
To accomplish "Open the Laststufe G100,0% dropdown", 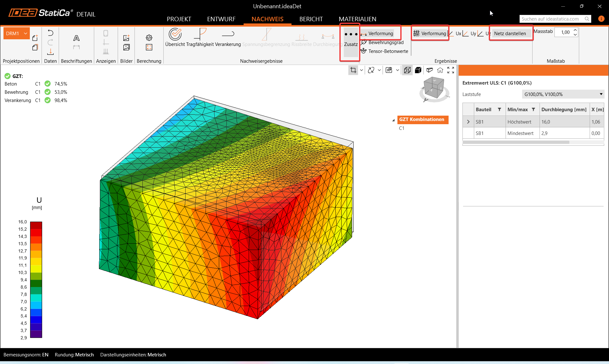I will [x=563, y=94].
